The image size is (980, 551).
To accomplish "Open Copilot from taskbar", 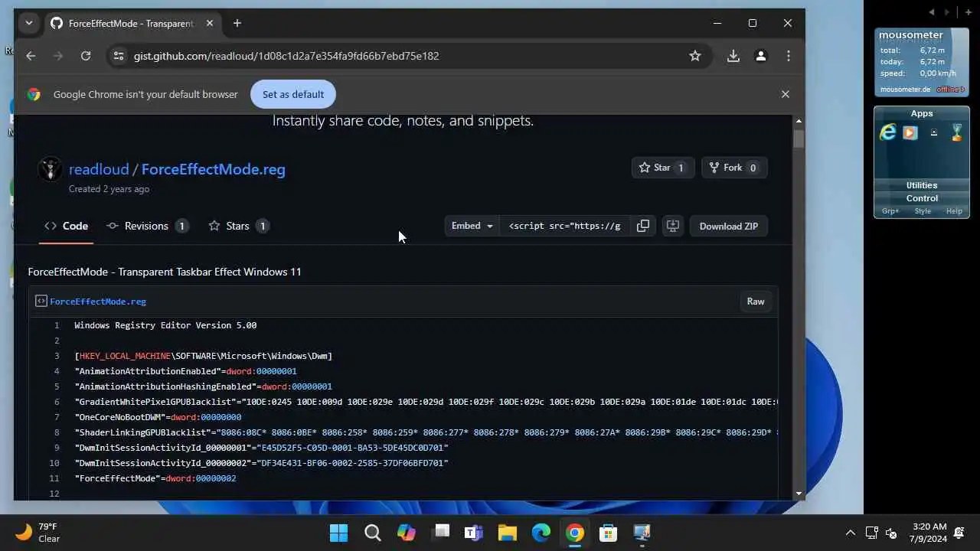I will (x=406, y=533).
